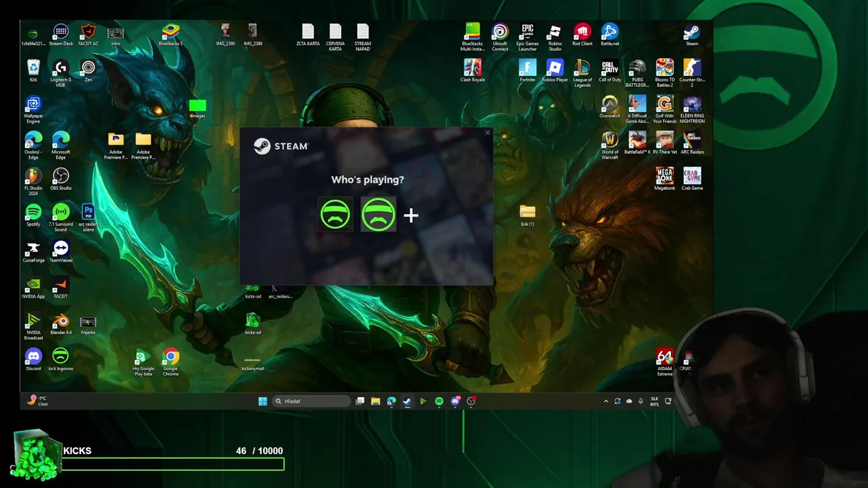Show hidden system tray icons chevron

606,401
